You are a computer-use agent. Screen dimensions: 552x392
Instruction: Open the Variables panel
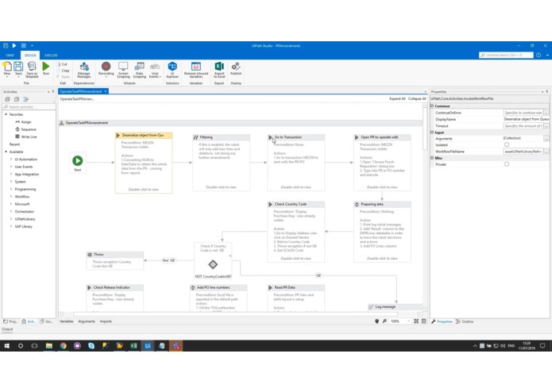click(67, 321)
